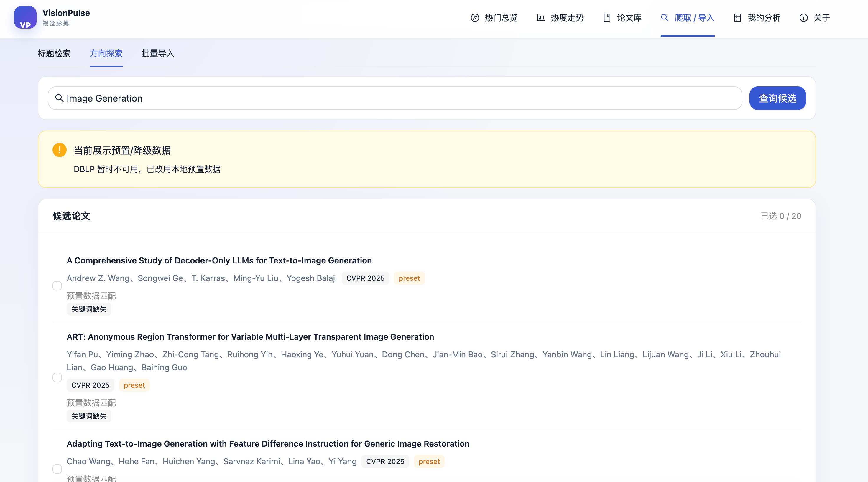Click the author line starting with Andrew Z. Wang
Screen dimensions: 868x482
pyautogui.click(x=202, y=278)
